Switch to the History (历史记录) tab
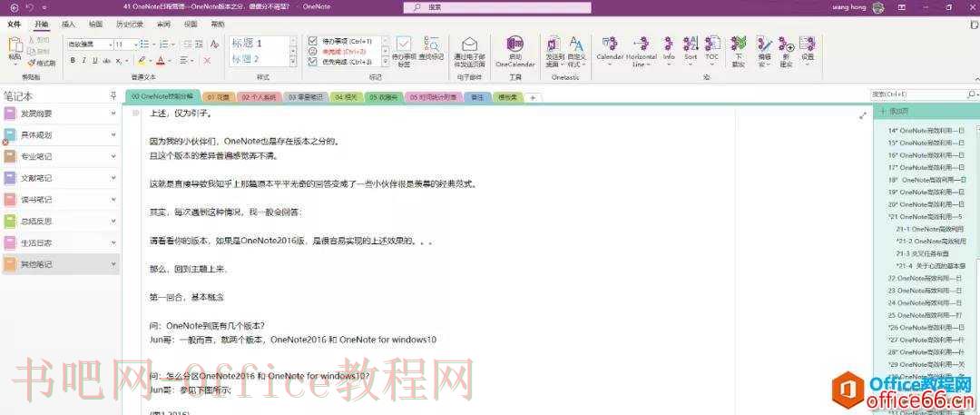 pyautogui.click(x=130, y=25)
